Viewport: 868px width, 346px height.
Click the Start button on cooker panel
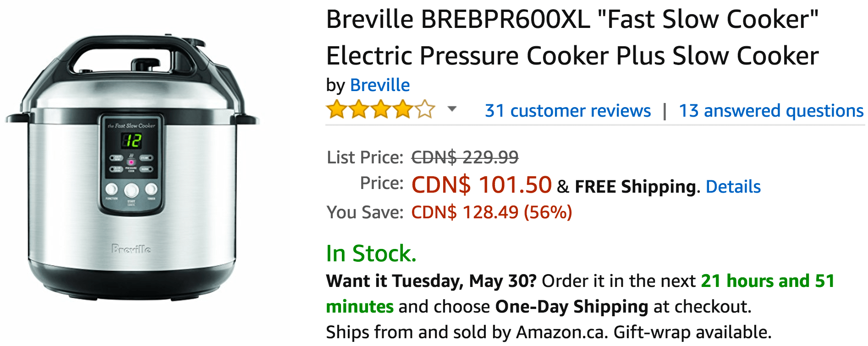coord(132,189)
